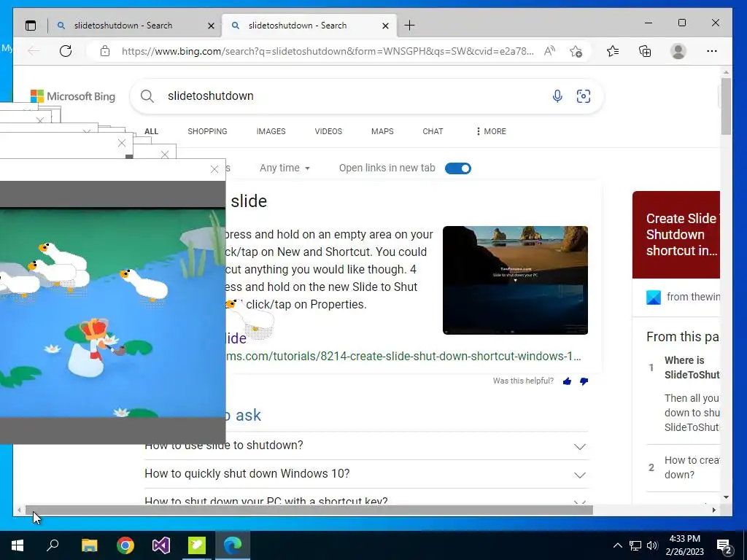This screenshot has height=560, width=747.
Task: Click the Bing search input field
Action: point(352,96)
